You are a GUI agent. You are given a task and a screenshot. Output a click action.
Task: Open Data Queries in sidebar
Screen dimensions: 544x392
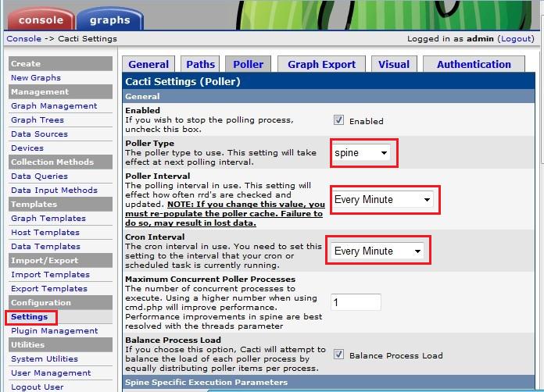(x=40, y=176)
